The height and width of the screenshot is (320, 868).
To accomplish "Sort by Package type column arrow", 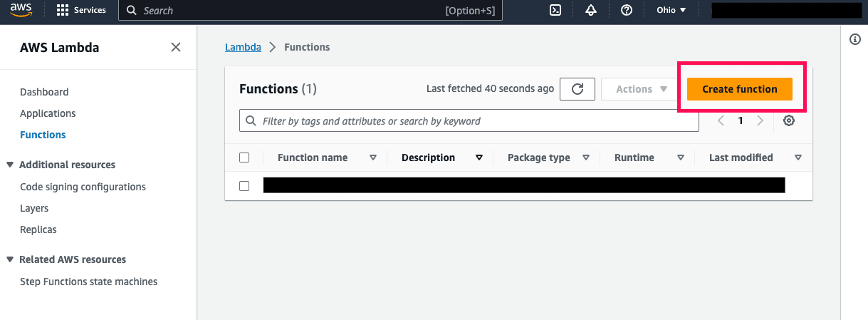I will 586,158.
